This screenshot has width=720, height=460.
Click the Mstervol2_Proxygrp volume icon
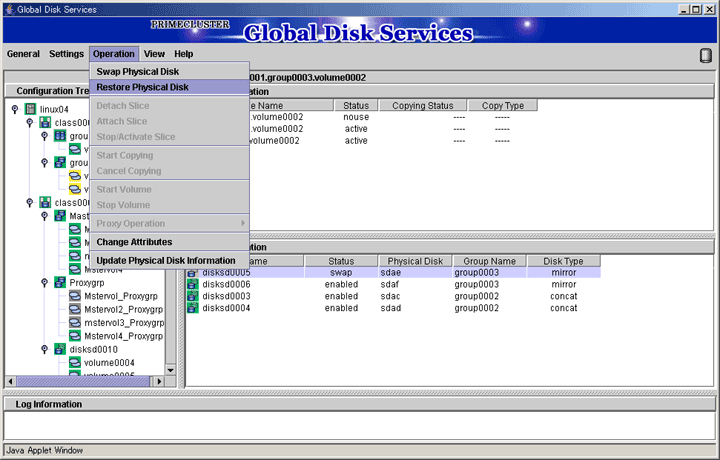pos(75,309)
